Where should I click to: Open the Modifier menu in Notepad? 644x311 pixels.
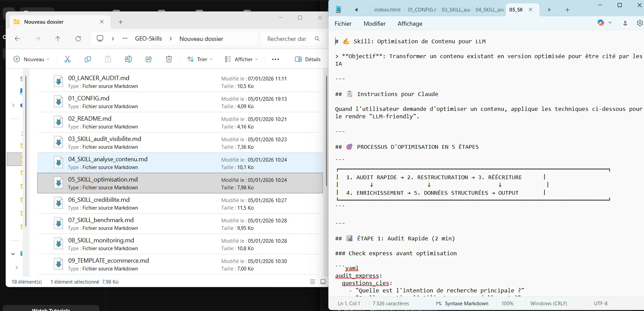(x=375, y=24)
